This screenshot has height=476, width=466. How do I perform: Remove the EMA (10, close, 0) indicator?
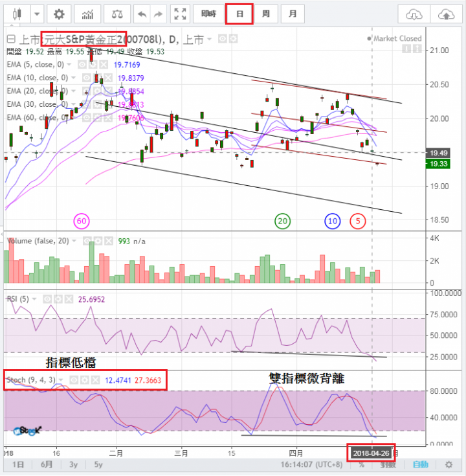(107, 78)
